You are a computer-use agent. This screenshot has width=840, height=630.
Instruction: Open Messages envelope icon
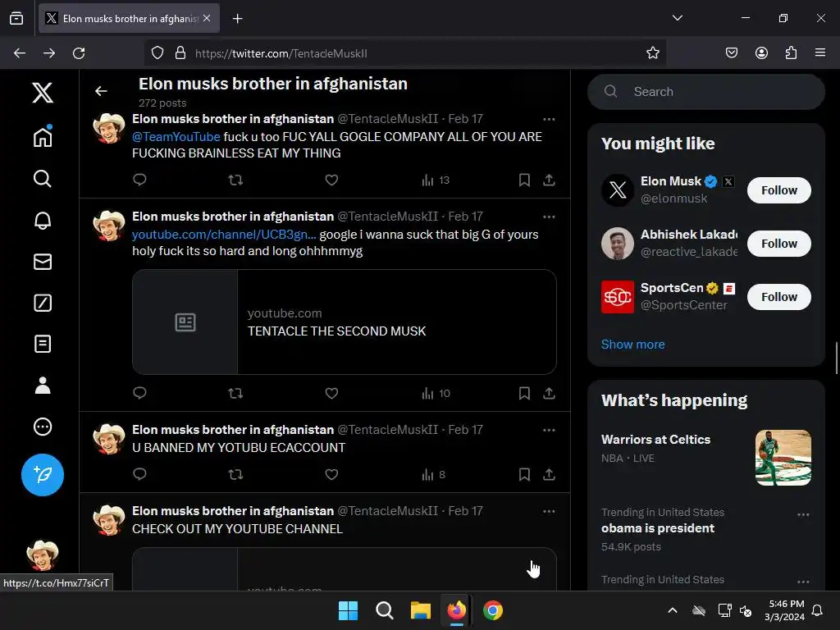tap(43, 262)
